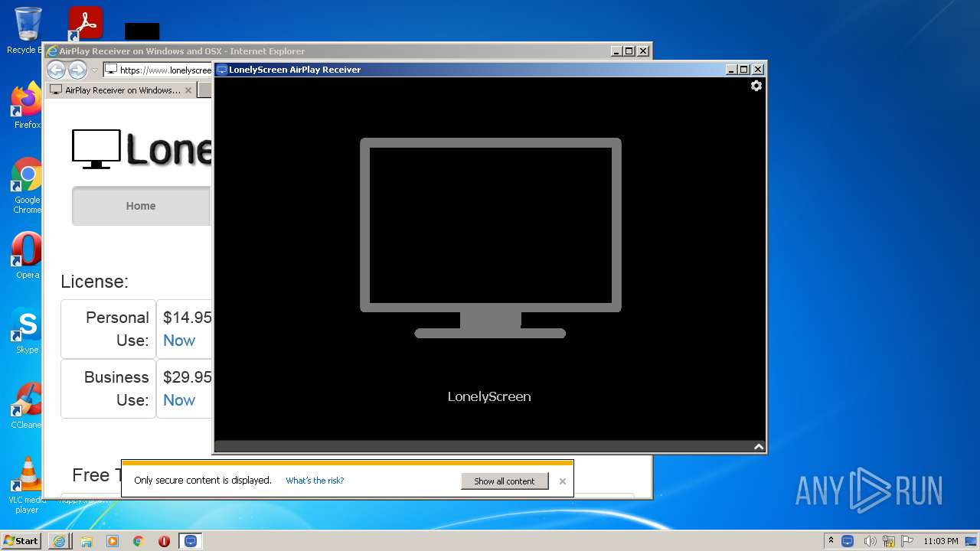Open Action Center flag icon

pyautogui.click(x=907, y=541)
